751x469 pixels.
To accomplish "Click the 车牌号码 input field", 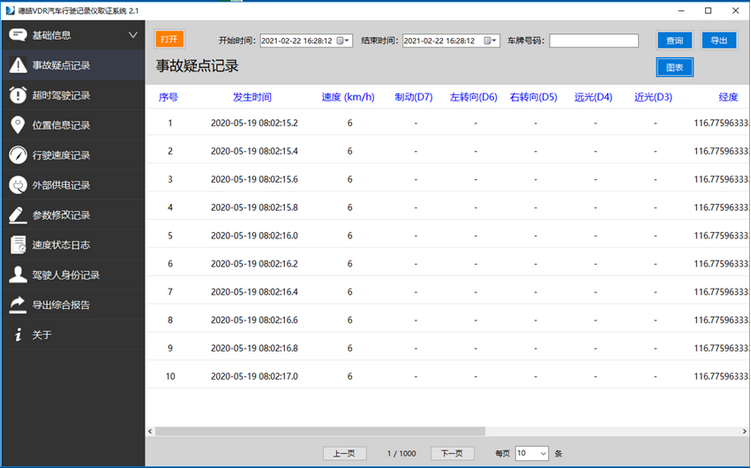I will pyautogui.click(x=593, y=41).
